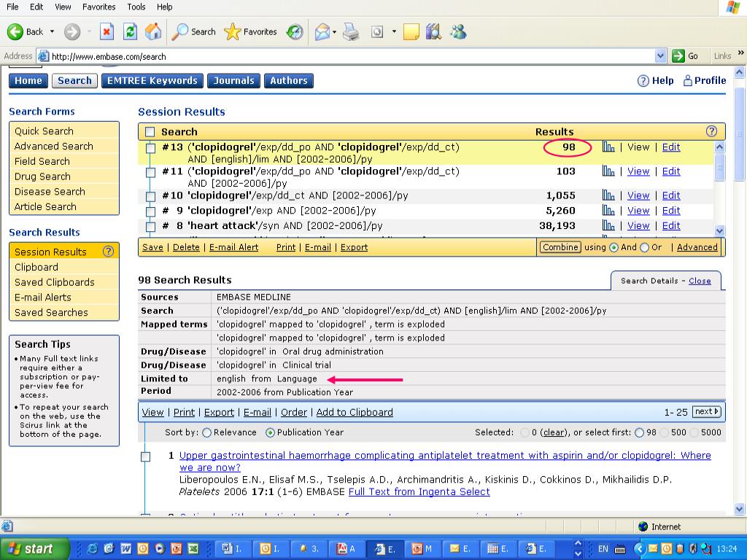Screen dimensions: 747x560
Task: Switch to the Journals tab
Action: click(x=233, y=81)
